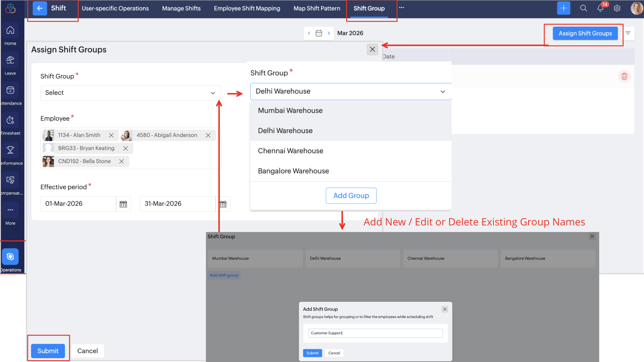Remove Alan Smith from Employee field
This screenshot has width=644, height=362.
point(111,135)
